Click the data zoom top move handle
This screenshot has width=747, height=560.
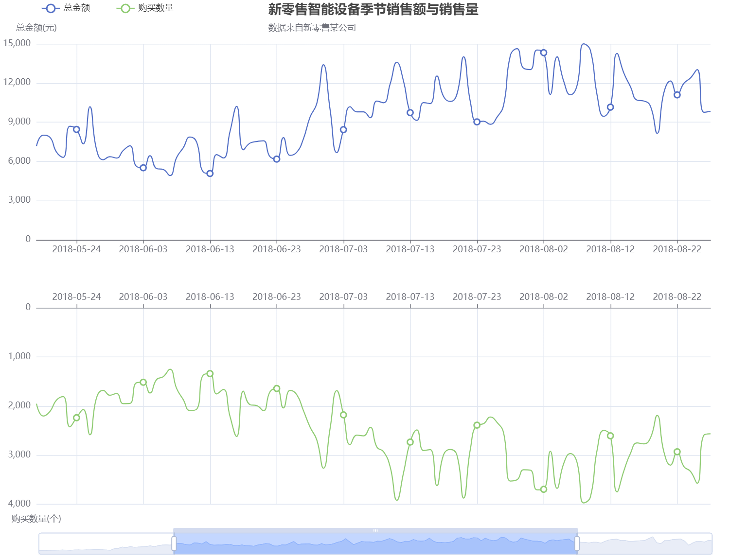(x=375, y=530)
